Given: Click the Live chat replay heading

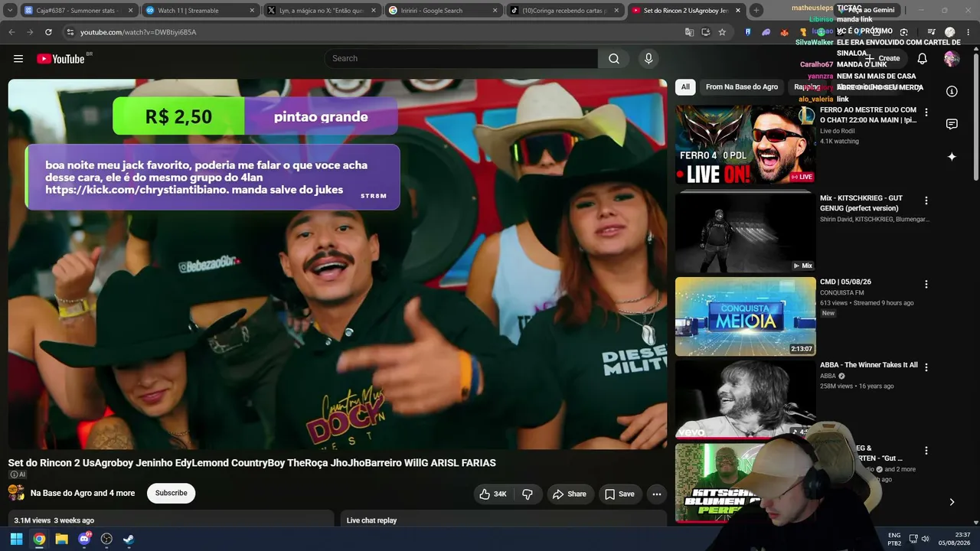Looking at the screenshot, I should tap(371, 520).
